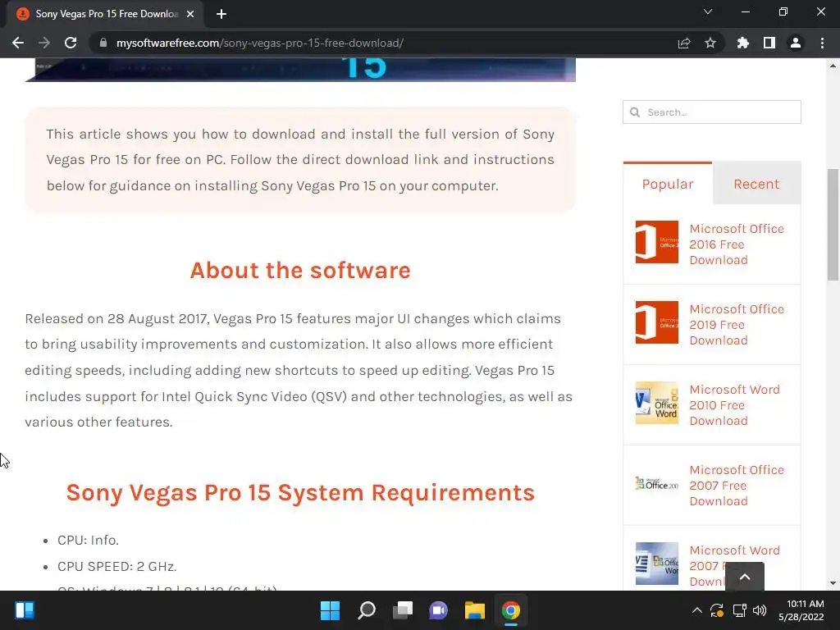Click the search magnifier in sidebar
Image resolution: width=840 pixels, height=630 pixels.
tap(635, 112)
